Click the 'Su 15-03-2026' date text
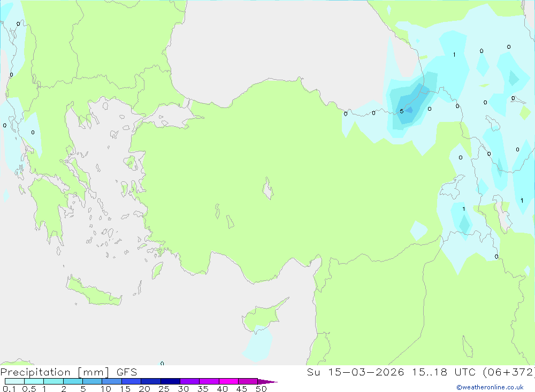 pyautogui.click(x=356, y=372)
